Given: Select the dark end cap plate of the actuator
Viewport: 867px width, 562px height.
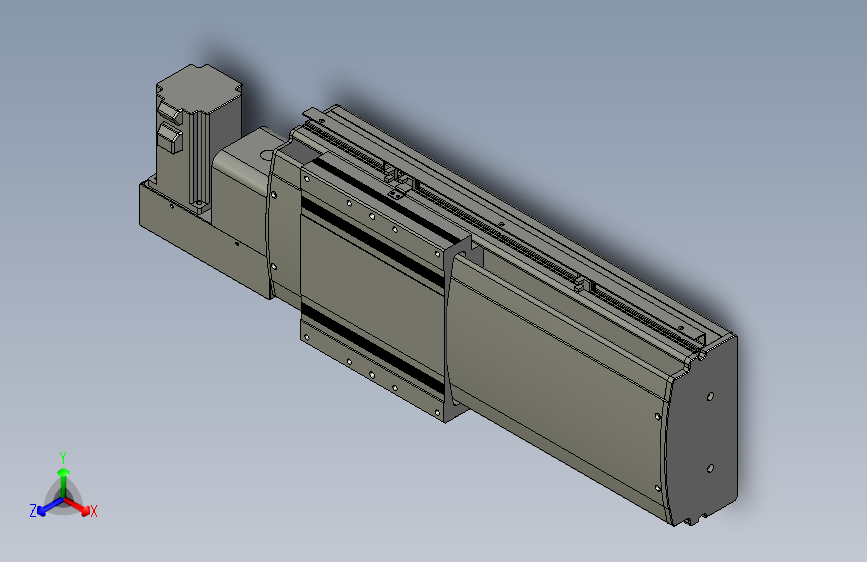Looking at the screenshot, I should (703, 429).
